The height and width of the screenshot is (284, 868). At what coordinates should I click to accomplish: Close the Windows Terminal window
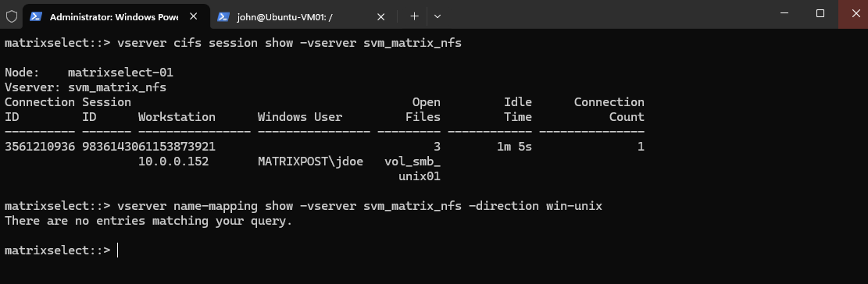(x=853, y=14)
